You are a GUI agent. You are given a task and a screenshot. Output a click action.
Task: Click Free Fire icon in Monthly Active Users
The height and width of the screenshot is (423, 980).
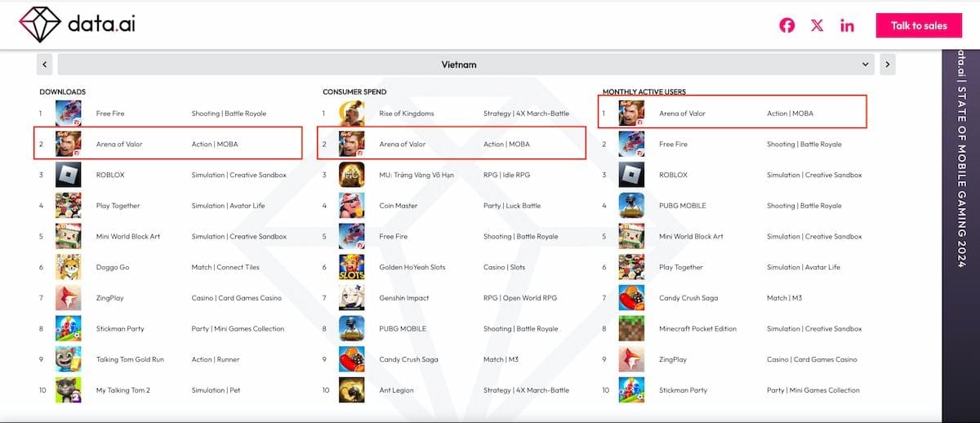pyautogui.click(x=631, y=144)
